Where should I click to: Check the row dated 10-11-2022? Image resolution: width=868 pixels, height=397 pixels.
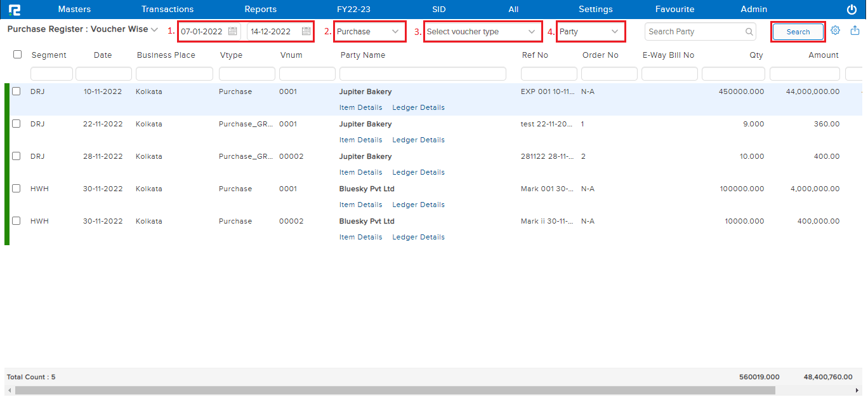[x=16, y=91]
